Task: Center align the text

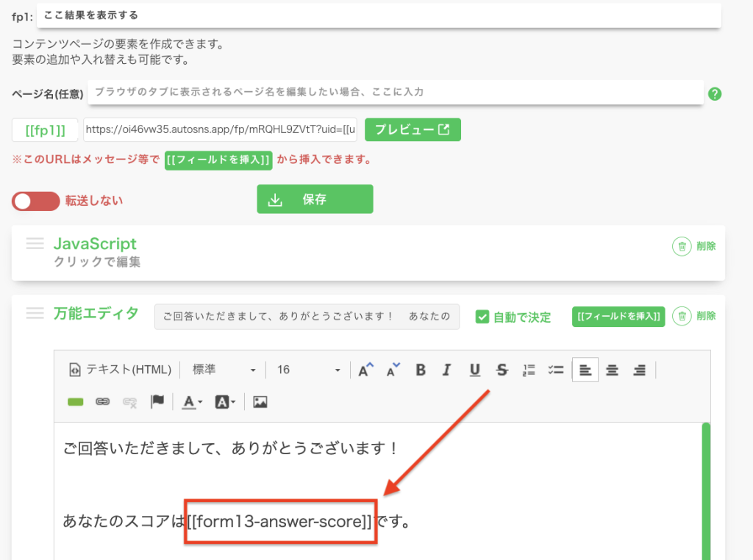Action: click(x=612, y=370)
